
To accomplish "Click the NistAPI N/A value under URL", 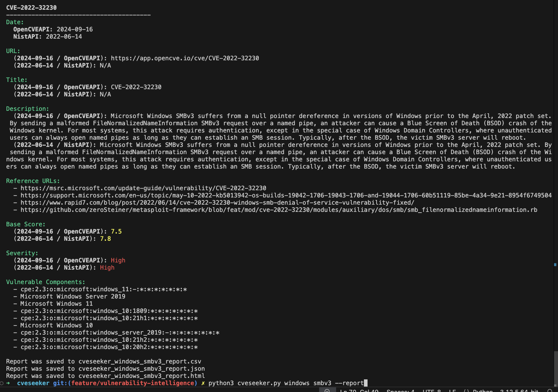I will click(x=105, y=65).
